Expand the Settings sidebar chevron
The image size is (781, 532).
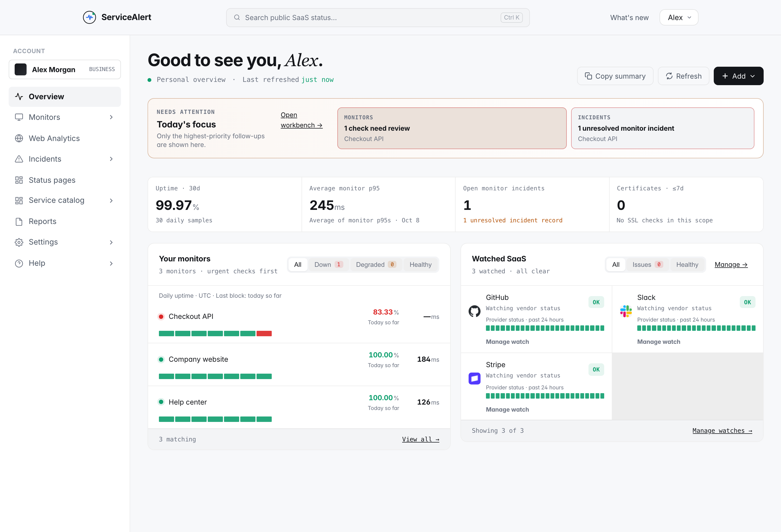click(111, 242)
